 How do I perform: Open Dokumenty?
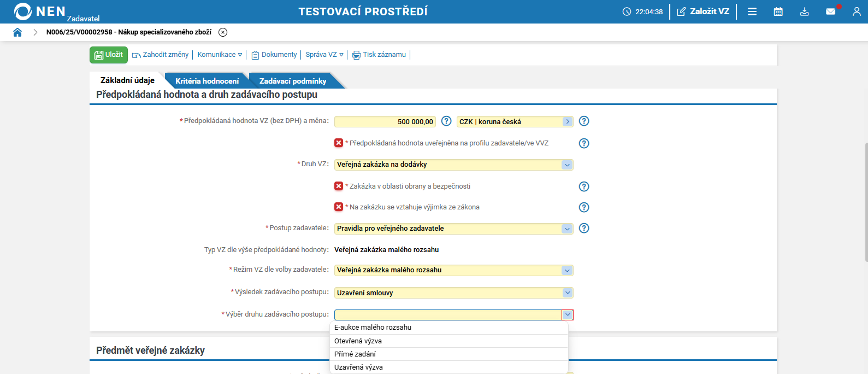(274, 55)
